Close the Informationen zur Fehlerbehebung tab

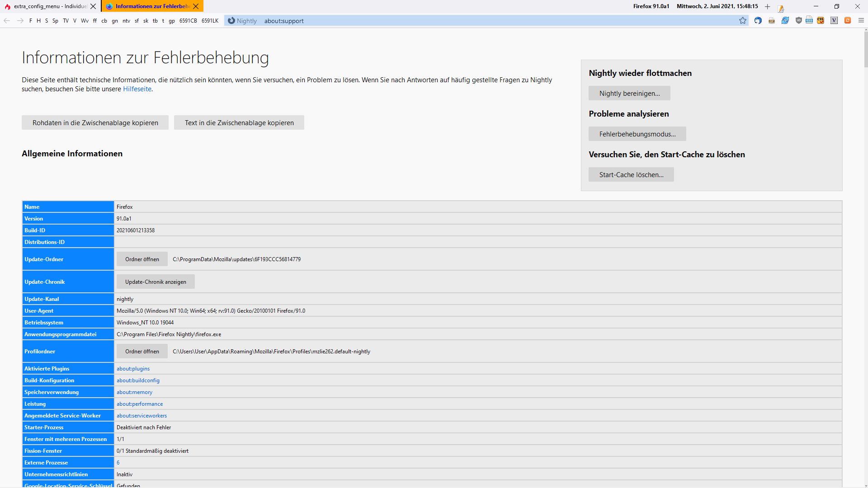click(196, 6)
